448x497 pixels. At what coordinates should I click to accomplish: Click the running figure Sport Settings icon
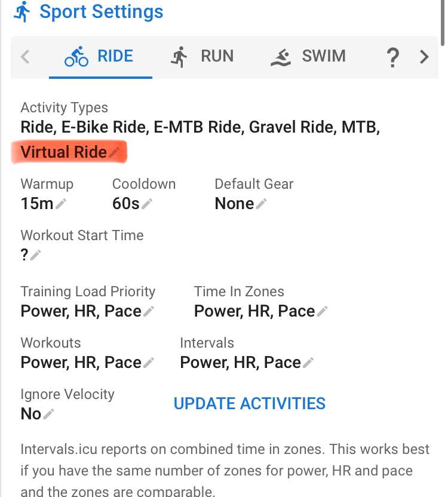click(22, 11)
